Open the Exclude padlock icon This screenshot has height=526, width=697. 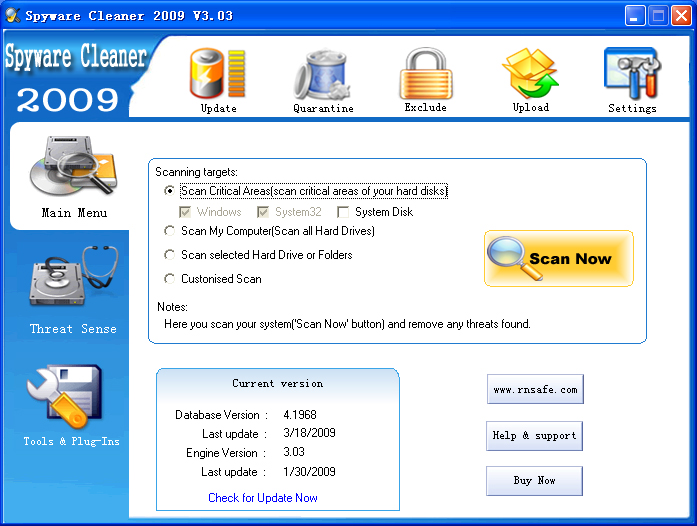tap(426, 73)
